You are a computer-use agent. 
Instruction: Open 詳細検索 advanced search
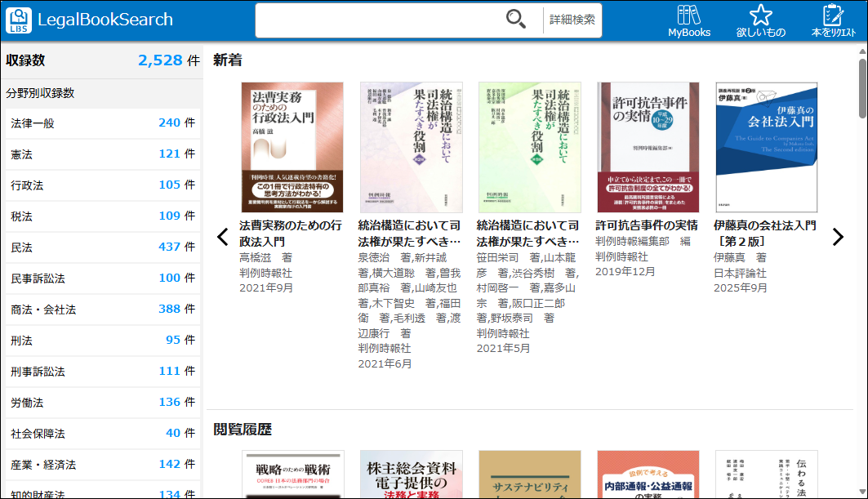point(572,20)
